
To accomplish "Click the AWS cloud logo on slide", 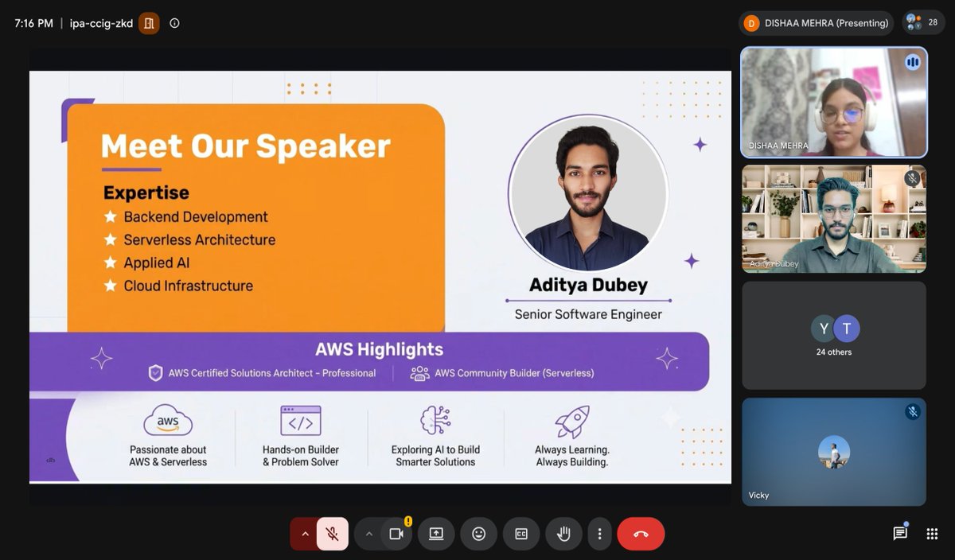I will 168,421.
